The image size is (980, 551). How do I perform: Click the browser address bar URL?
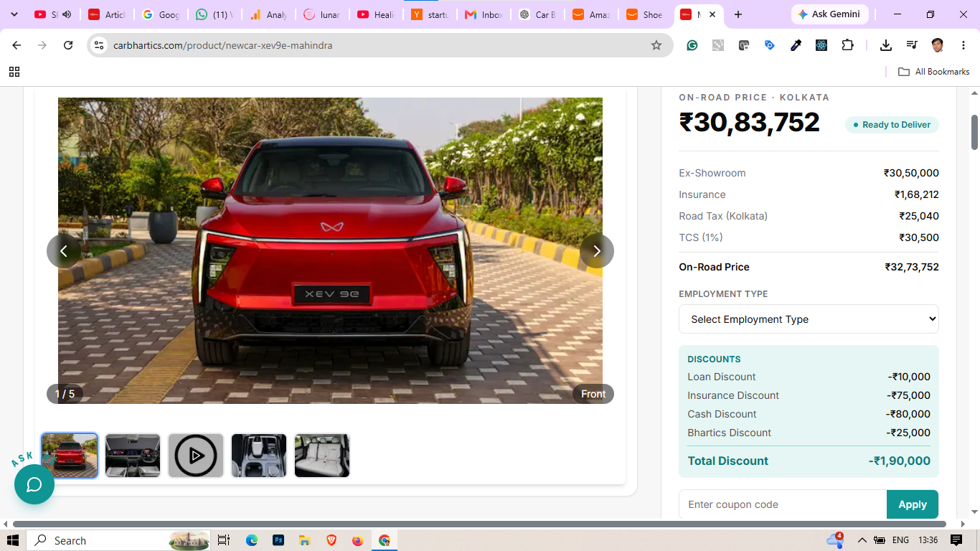(222, 45)
